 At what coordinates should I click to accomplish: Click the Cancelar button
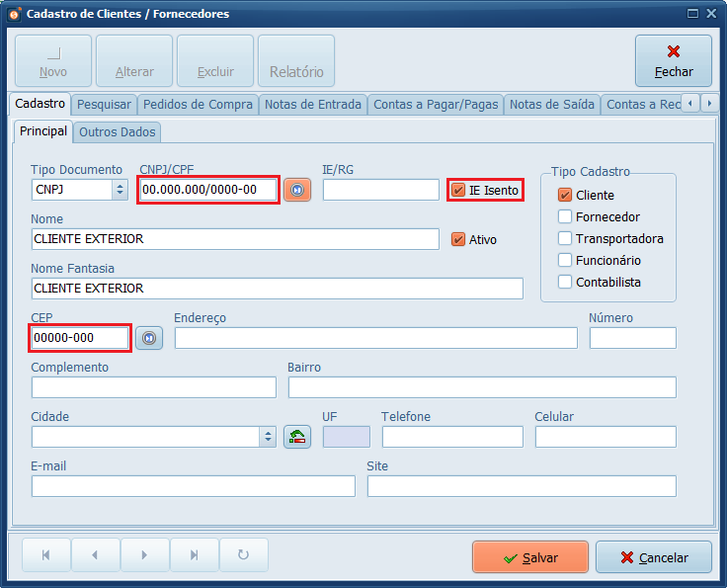(653, 557)
